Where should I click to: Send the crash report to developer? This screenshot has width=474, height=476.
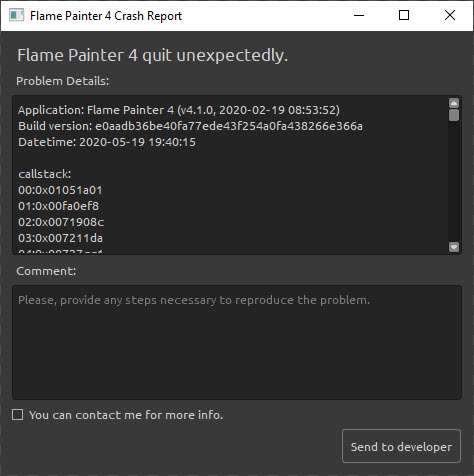pos(401,446)
